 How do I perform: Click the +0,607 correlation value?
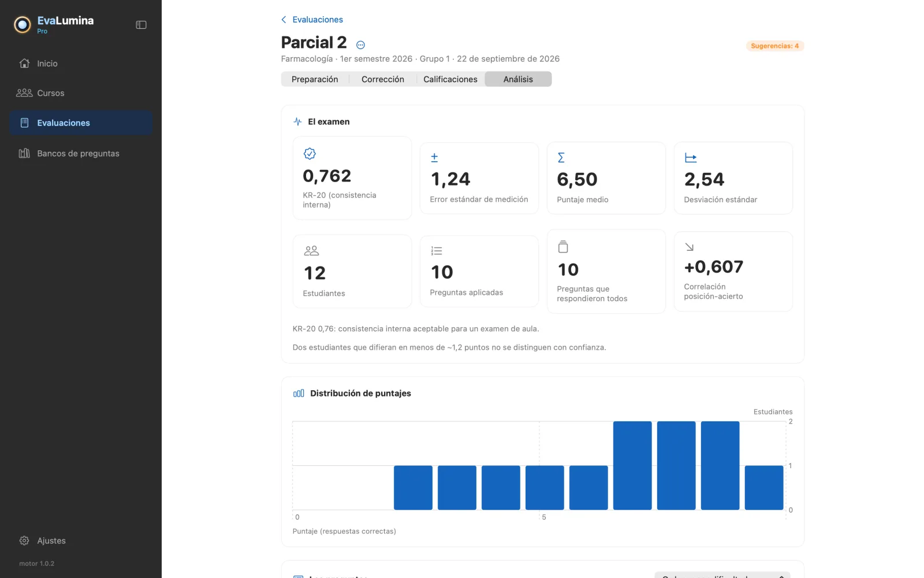[714, 267]
